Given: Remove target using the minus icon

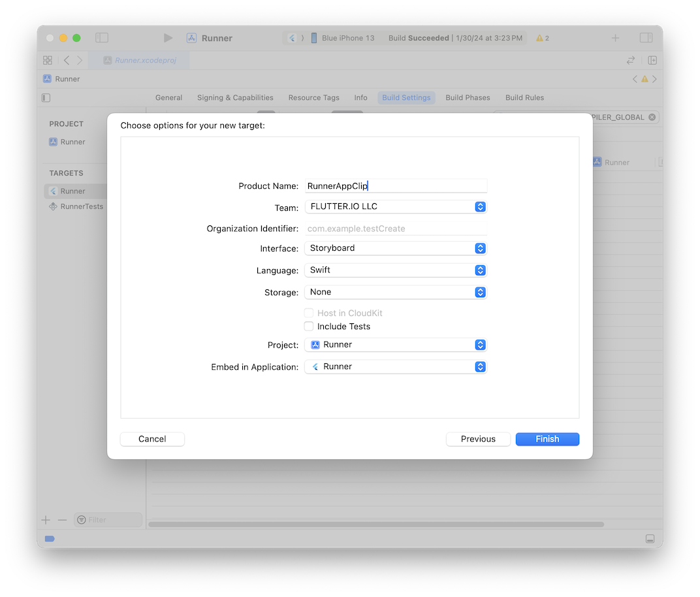Looking at the screenshot, I should [x=62, y=520].
